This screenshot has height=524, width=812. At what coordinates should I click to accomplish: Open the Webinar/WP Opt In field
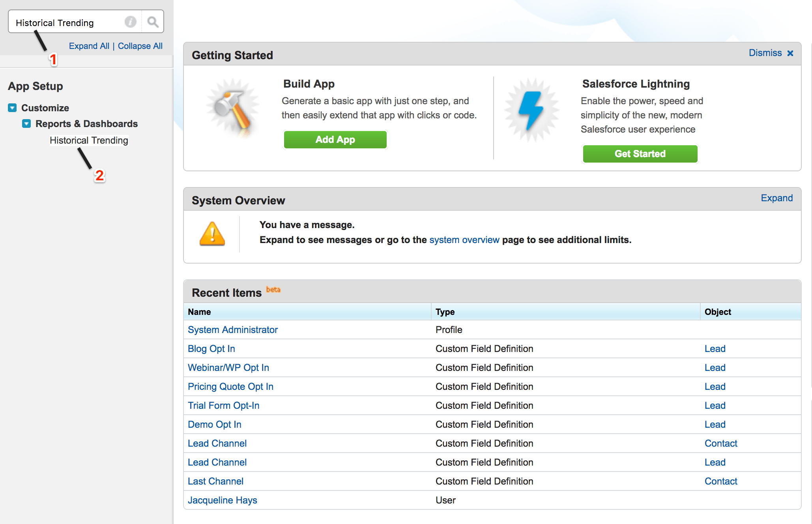point(228,367)
